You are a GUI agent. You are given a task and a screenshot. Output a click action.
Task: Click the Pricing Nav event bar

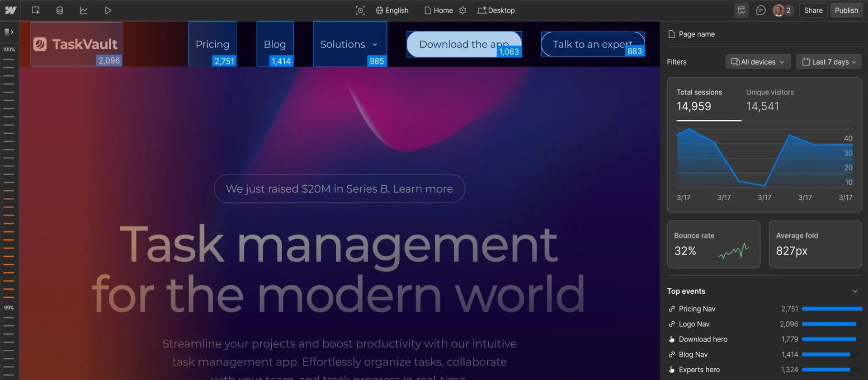click(832, 309)
